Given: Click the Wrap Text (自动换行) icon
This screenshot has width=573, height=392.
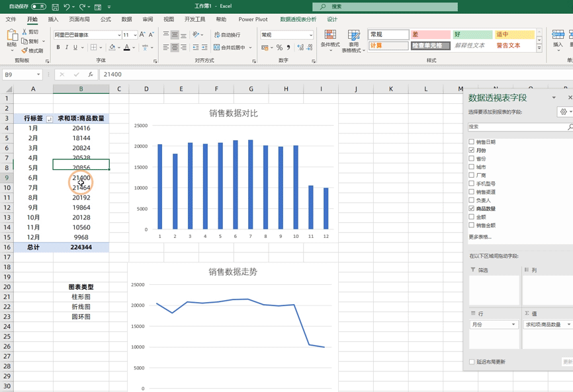Looking at the screenshot, I should pyautogui.click(x=217, y=35).
